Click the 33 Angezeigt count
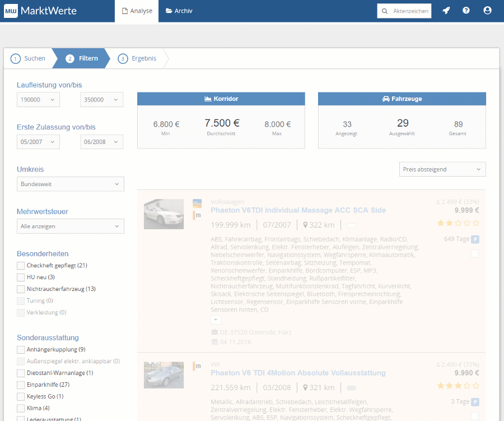Viewport: 504px width, 421px height. (347, 124)
